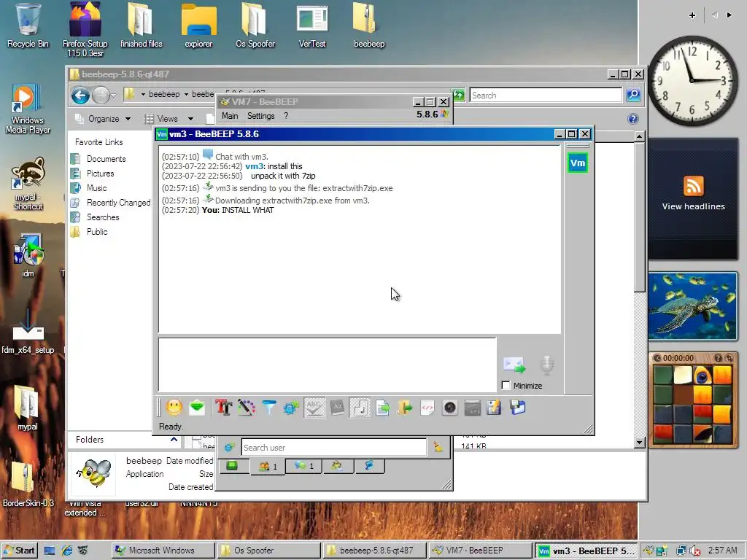The width and height of the screenshot is (747, 560).
Task: Toggle the music note beep button
Action: click(360, 408)
